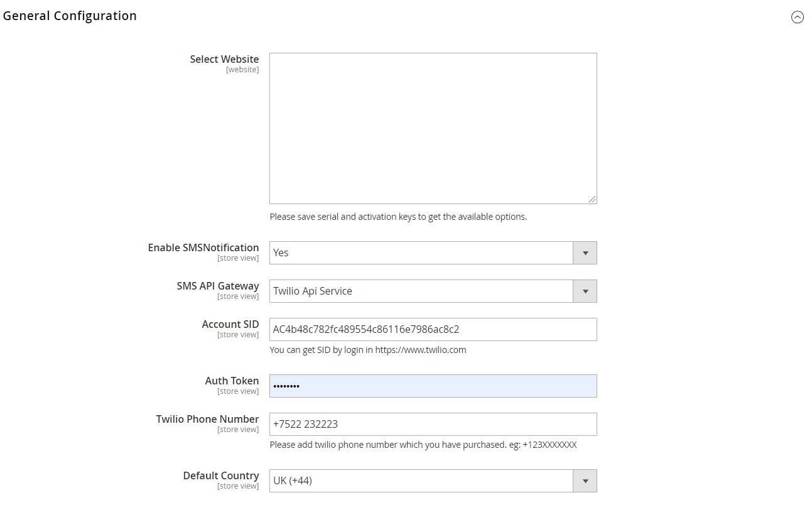Image resolution: width=812 pixels, height=505 pixels.
Task: Click the https://www.twilio.com hint text
Action: (421, 350)
